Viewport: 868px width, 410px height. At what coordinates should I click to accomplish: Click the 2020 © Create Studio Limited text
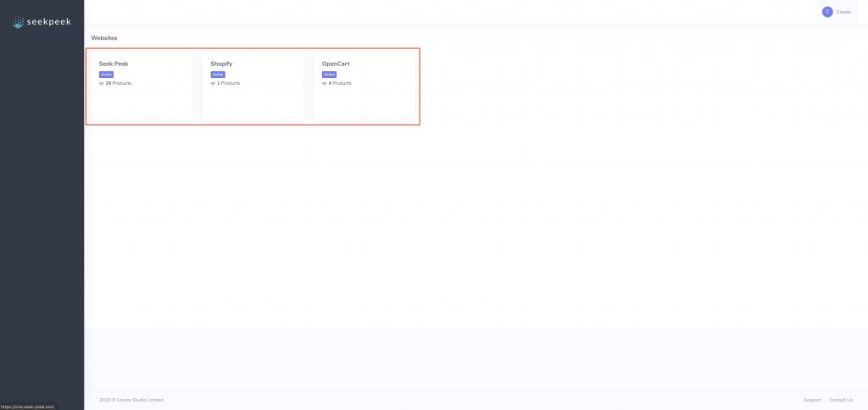[x=131, y=400]
